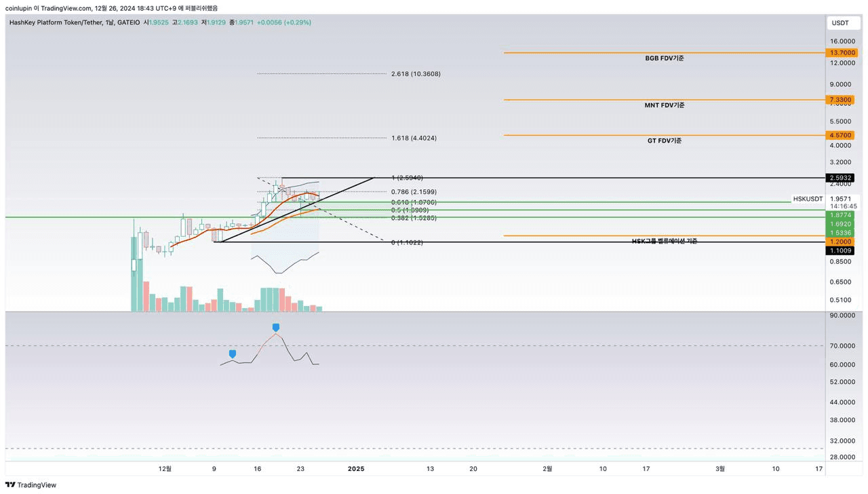Select the 2.618 (10.3608) Fibonacci label
Screen dimensions: 868x494
(416, 73)
